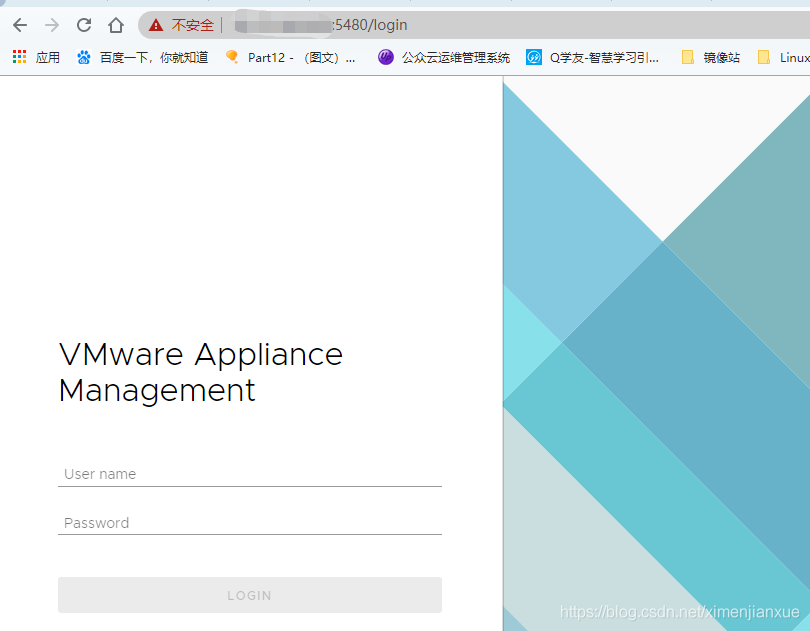Go to the browser home page icon

(116, 25)
